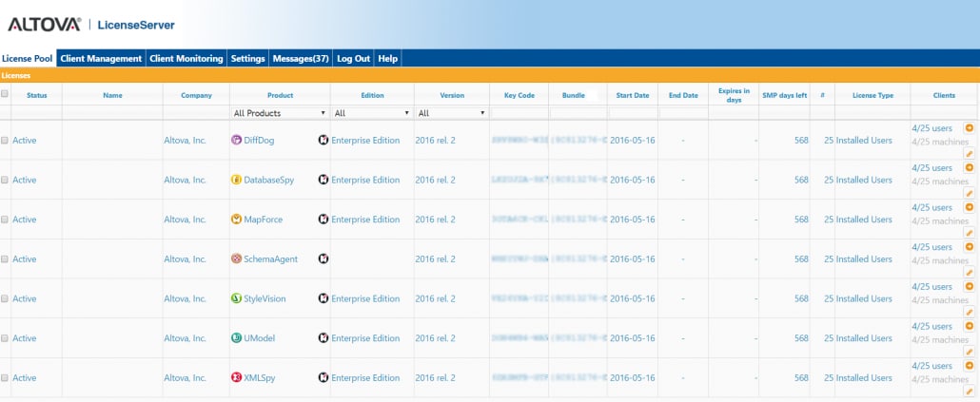Click the MapForce product icon
Screen dimensions: 980x402
tap(236, 220)
